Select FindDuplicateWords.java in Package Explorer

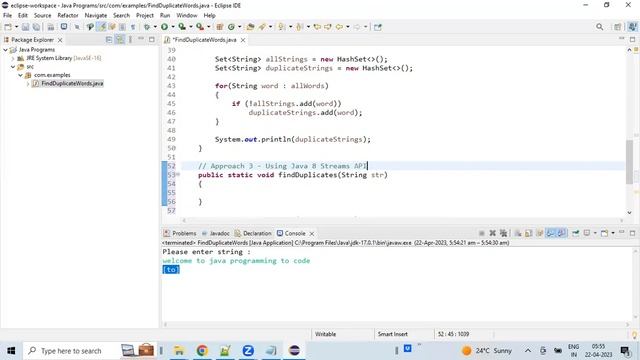tap(72, 83)
